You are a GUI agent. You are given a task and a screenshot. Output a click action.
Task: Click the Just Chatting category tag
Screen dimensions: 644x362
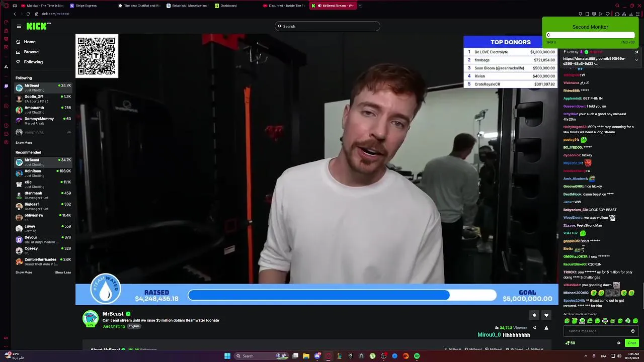pos(114,326)
